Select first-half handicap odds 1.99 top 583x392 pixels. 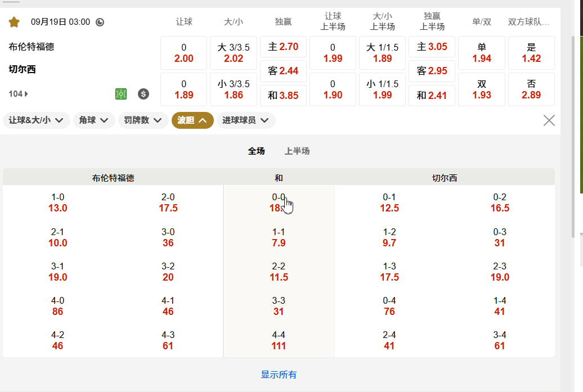[x=333, y=53]
